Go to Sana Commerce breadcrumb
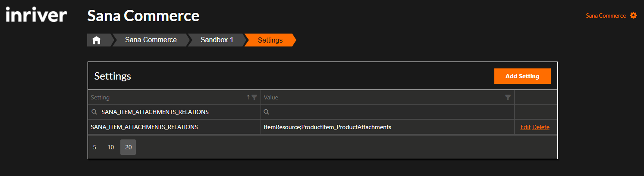644x176 pixels. (151, 40)
